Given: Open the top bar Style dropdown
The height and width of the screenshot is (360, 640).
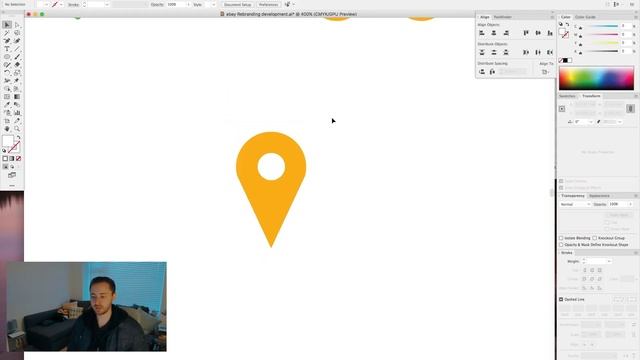Looking at the screenshot, I should click(213, 4).
